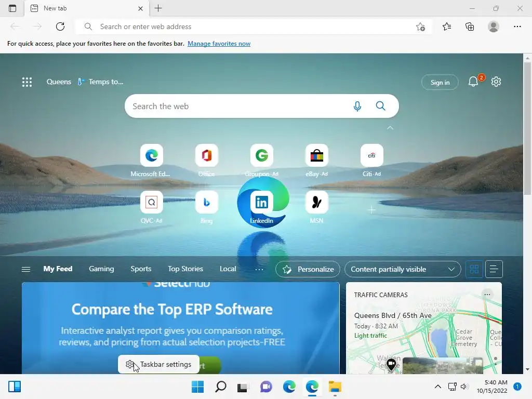Open clock and date 5:40 AM

(x=492, y=387)
